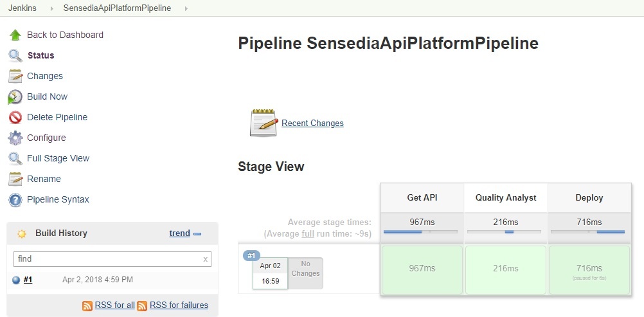Clear the find field with the x
Image resolution: width=644 pixels, height=317 pixels.
(206, 259)
